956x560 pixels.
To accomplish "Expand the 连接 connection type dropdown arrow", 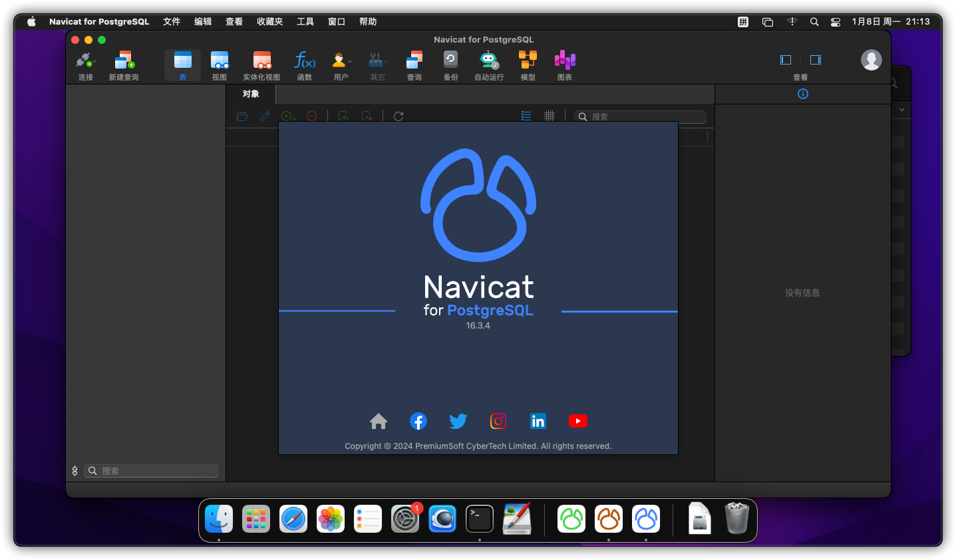I will (x=94, y=62).
